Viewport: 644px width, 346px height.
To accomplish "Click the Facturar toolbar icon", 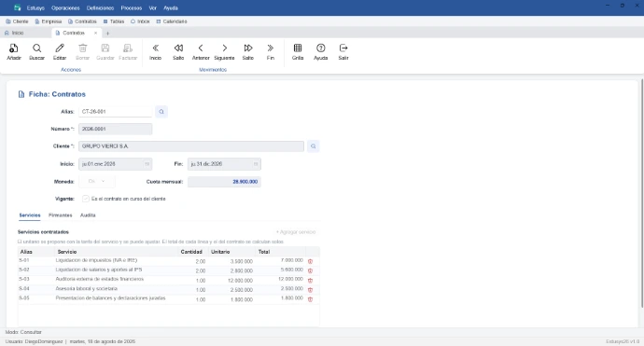I will pyautogui.click(x=128, y=51).
